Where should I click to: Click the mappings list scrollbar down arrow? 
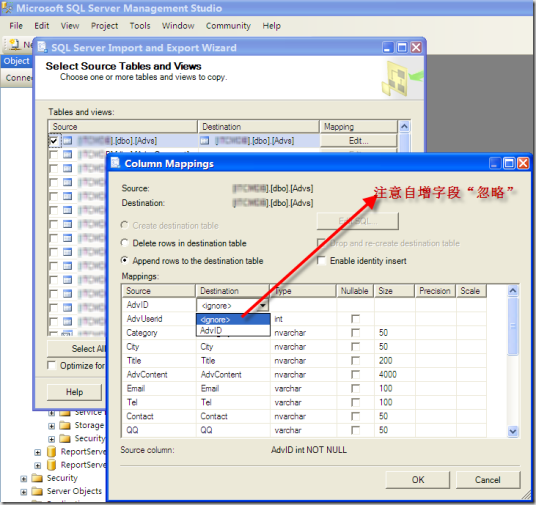click(x=512, y=431)
